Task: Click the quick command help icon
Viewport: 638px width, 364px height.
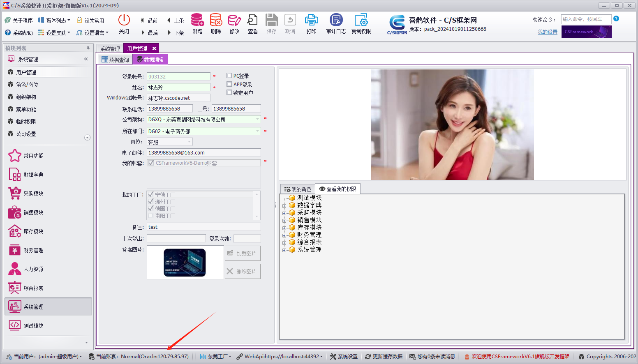Action: point(616,18)
